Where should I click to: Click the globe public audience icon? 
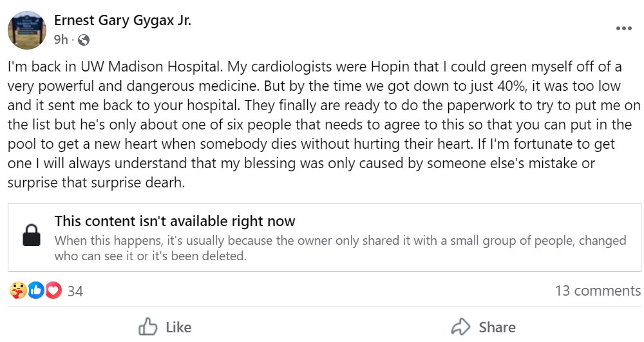[84, 40]
